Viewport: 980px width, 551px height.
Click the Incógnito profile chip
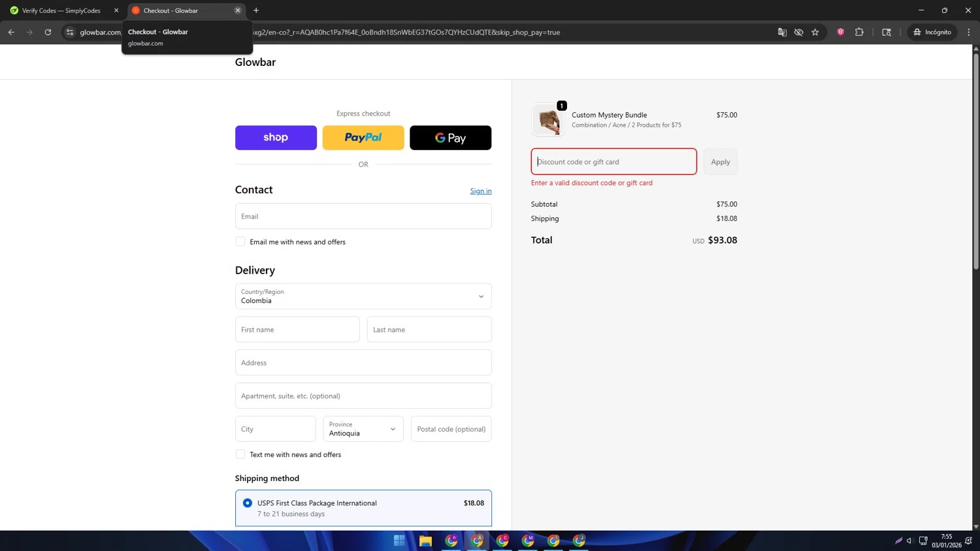point(933,32)
